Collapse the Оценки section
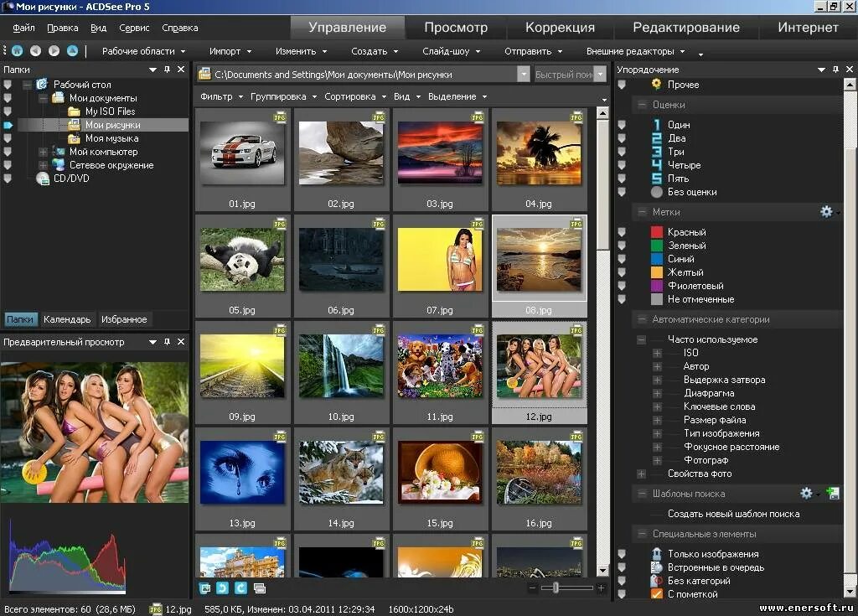 click(641, 105)
